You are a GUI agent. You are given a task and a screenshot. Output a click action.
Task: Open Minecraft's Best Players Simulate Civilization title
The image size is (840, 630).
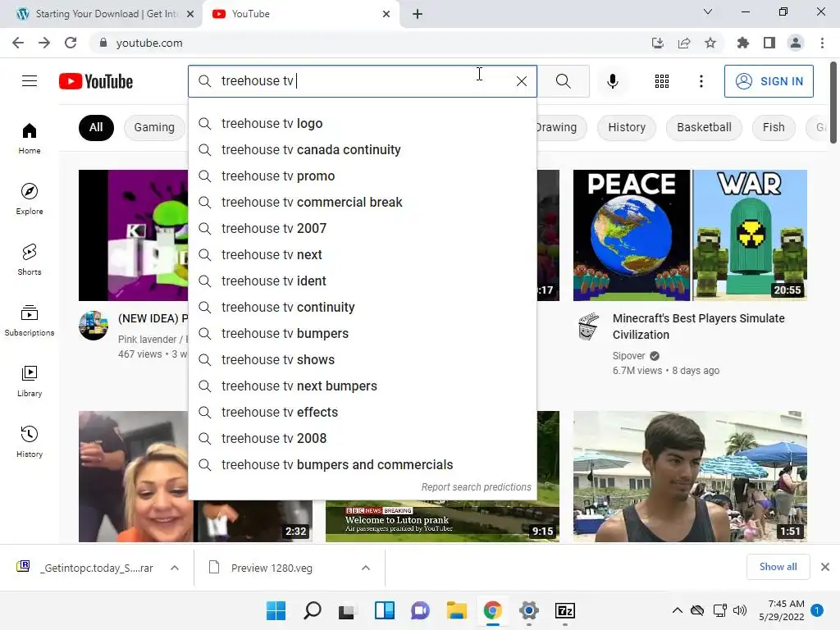tap(699, 326)
